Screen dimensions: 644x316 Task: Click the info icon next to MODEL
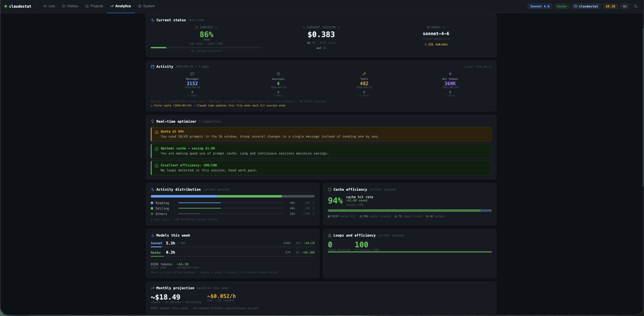click(444, 28)
